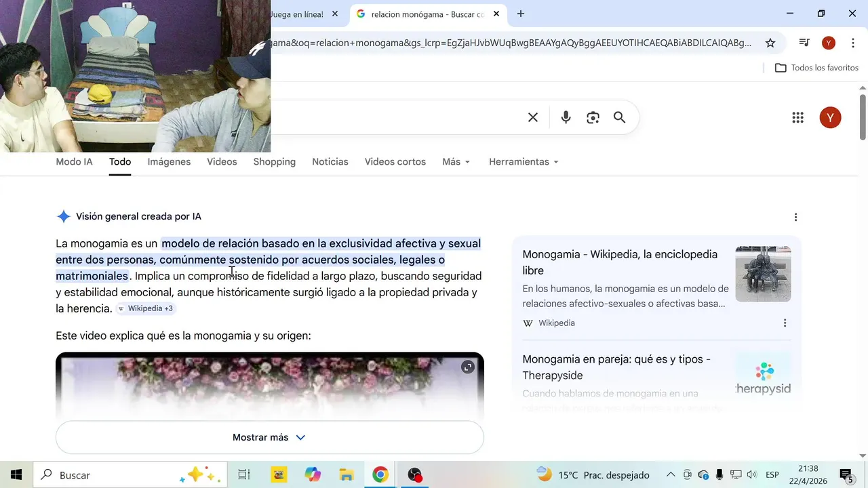868x488 pixels.
Task: Bookmark this page with star icon
Action: coord(770,43)
